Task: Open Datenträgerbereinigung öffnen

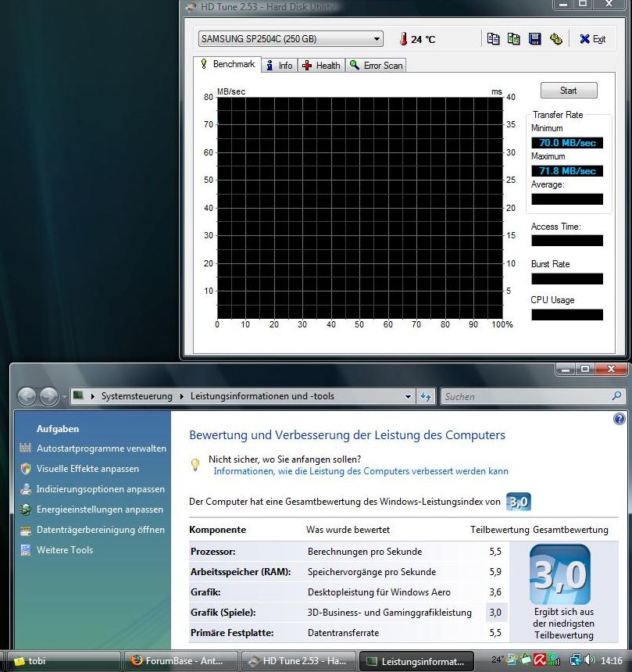Action: (x=101, y=530)
